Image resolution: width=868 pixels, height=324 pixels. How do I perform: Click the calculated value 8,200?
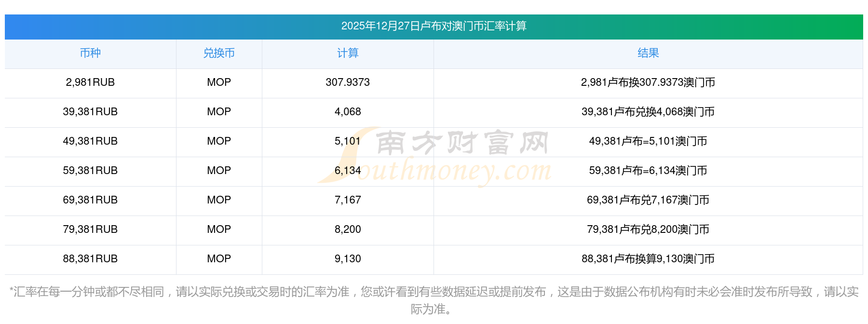[x=348, y=229]
